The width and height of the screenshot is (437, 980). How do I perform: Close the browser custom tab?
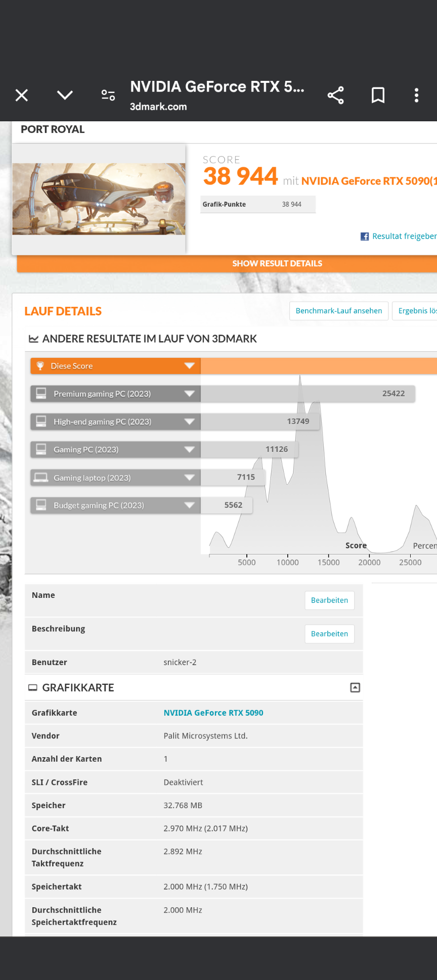pos(22,95)
